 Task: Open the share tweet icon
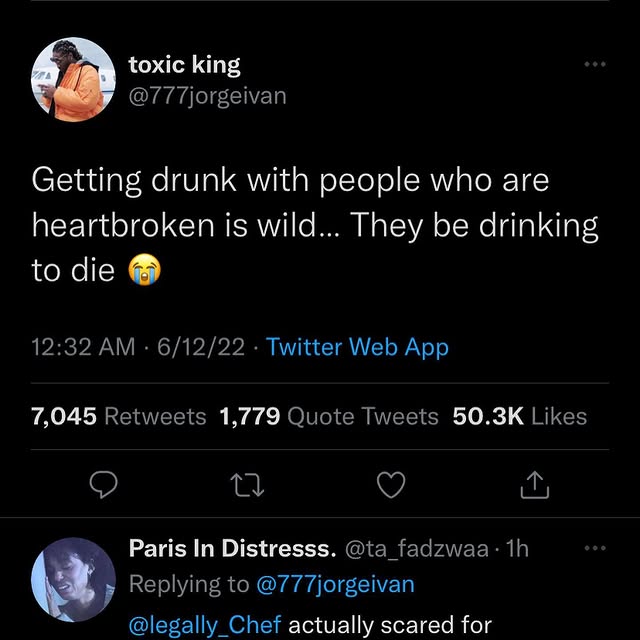click(535, 485)
